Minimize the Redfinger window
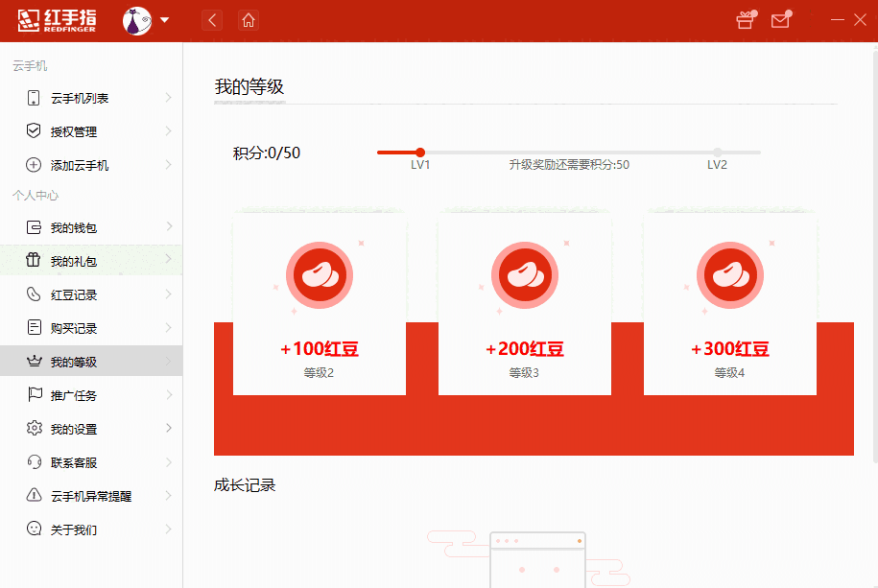Viewport: 878px width, 588px height. (x=837, y=20)
